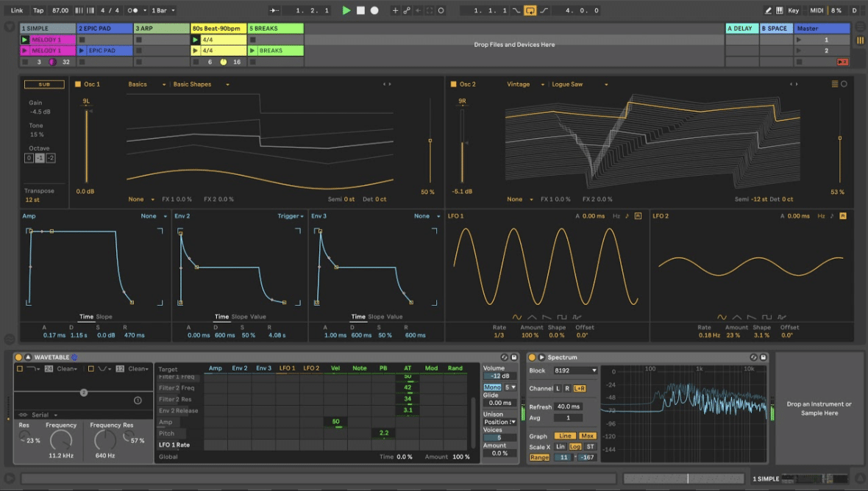Screen dimensions: 868x491
Task: Toggle the metronome icon
Action: click(x=132, y=10)
